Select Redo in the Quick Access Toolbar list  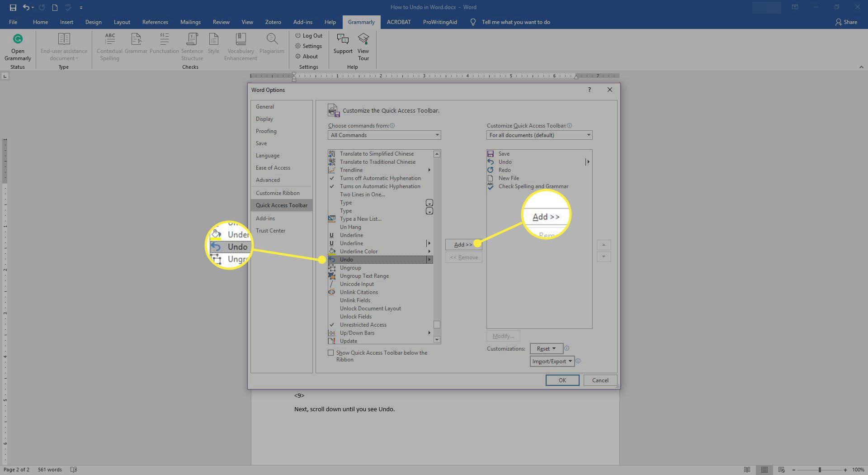(x=539, y=170)
